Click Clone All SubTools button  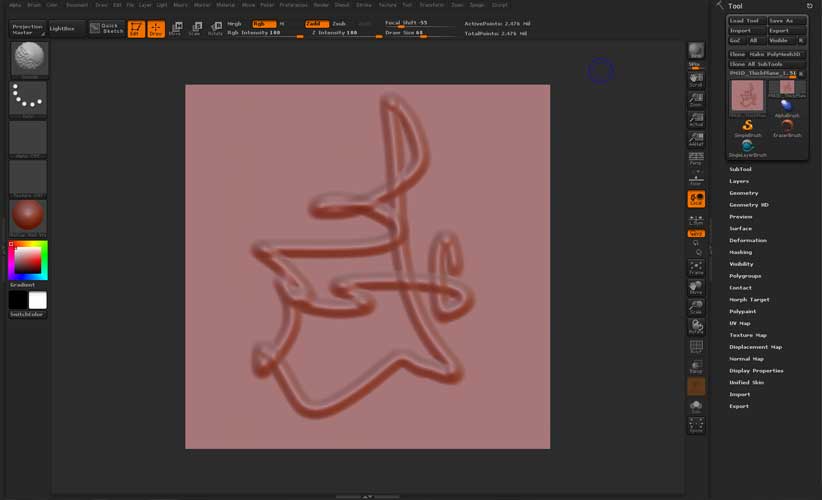pyautogui.click(x=766, y=64)
